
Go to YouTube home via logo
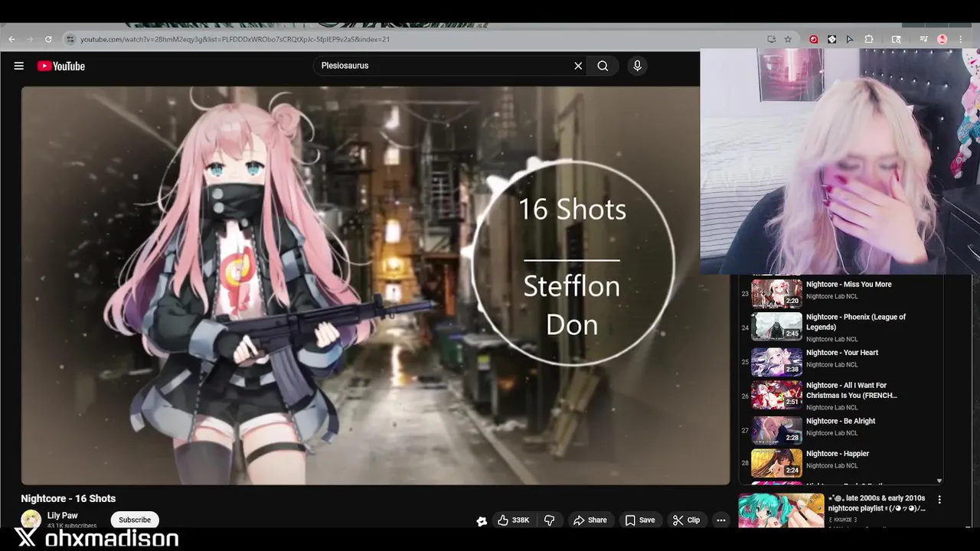61,66
